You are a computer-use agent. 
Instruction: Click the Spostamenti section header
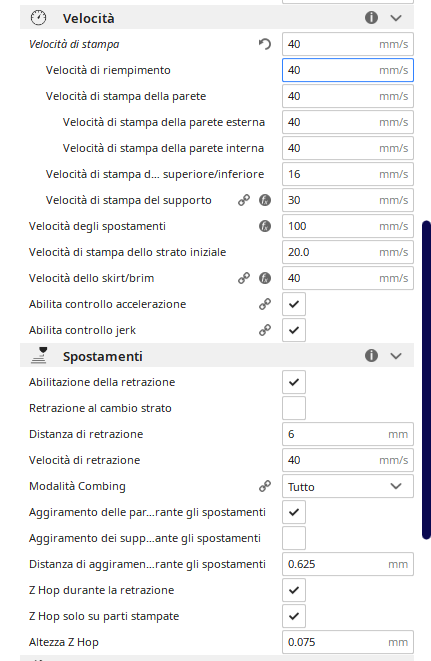[217, 356]
